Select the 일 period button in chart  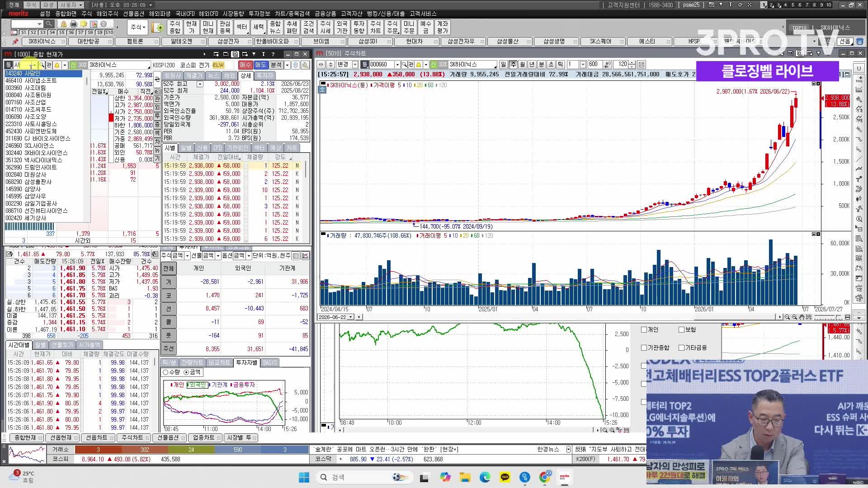[504, 65]
